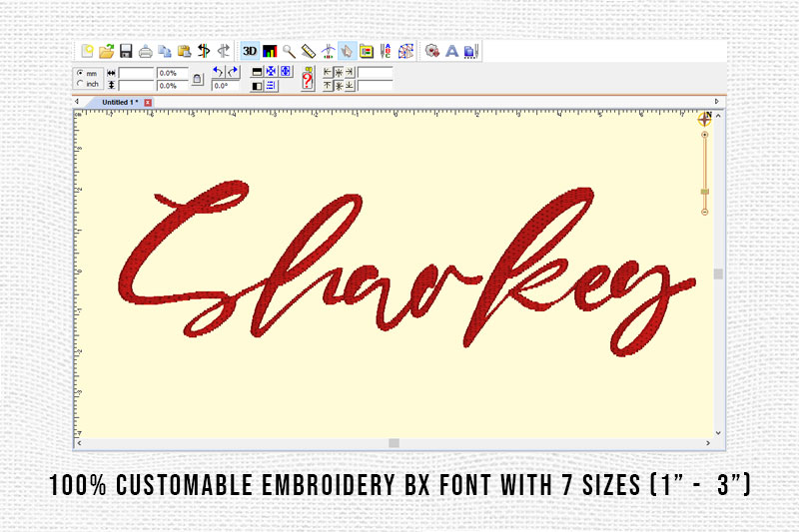
Task: Click the merge design needle icon
Action: (471, 51)
